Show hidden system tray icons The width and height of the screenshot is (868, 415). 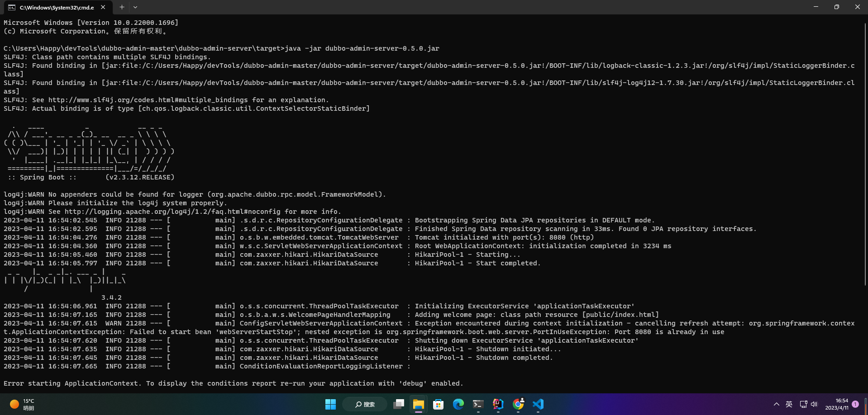[x=777, y=404]
